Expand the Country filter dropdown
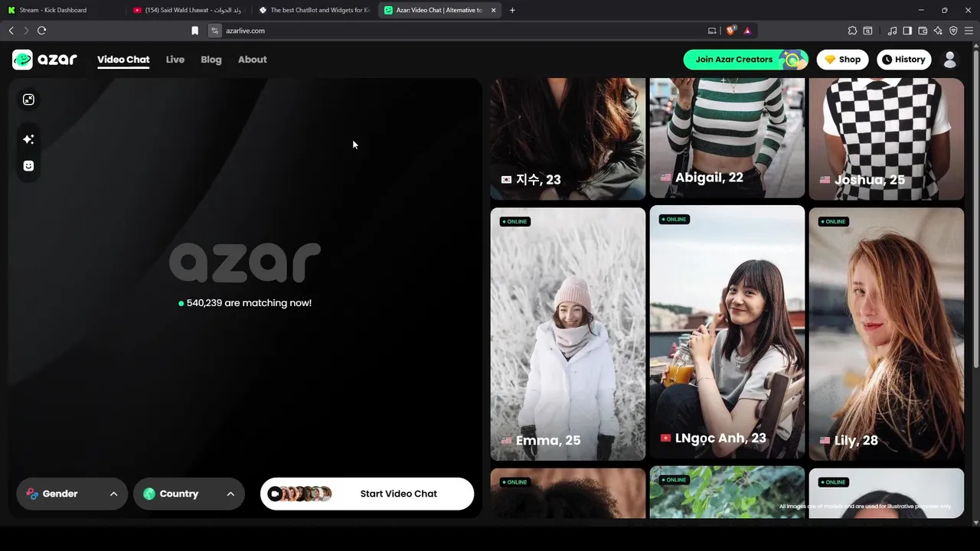This screenshot has height=551, width=980. coord(189,494)
